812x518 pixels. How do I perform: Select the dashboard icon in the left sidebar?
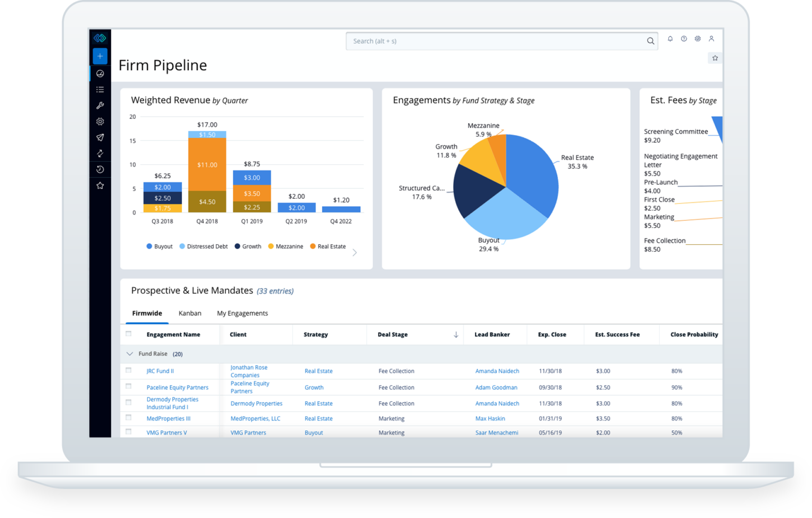coord(100,73)
